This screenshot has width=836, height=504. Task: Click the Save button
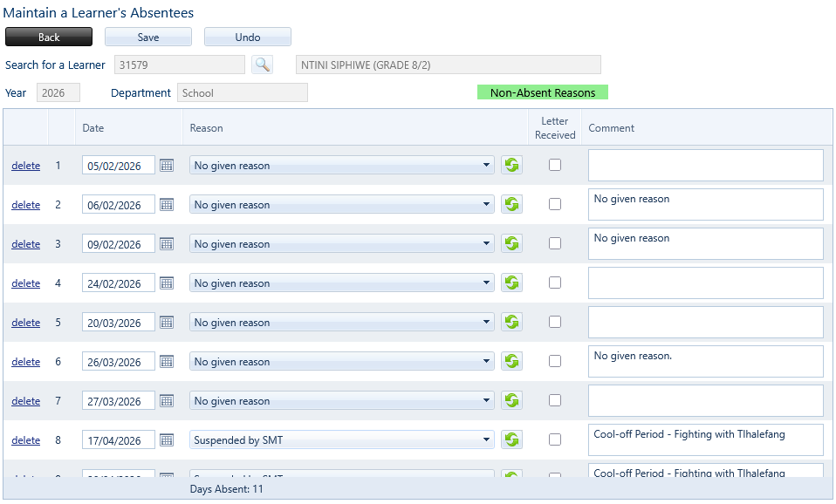point(148,37)
